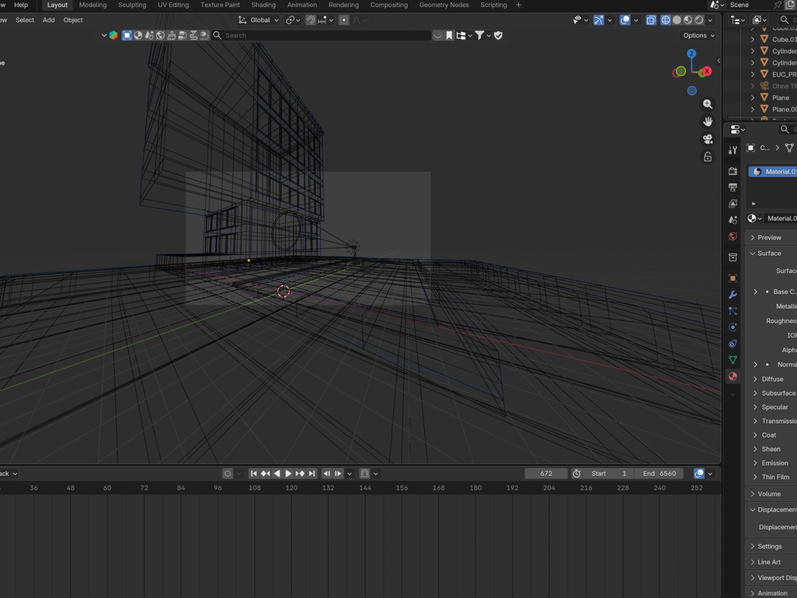Open the Zoom viewport tool
797x598 pixels.
click(x=708, y=104)
